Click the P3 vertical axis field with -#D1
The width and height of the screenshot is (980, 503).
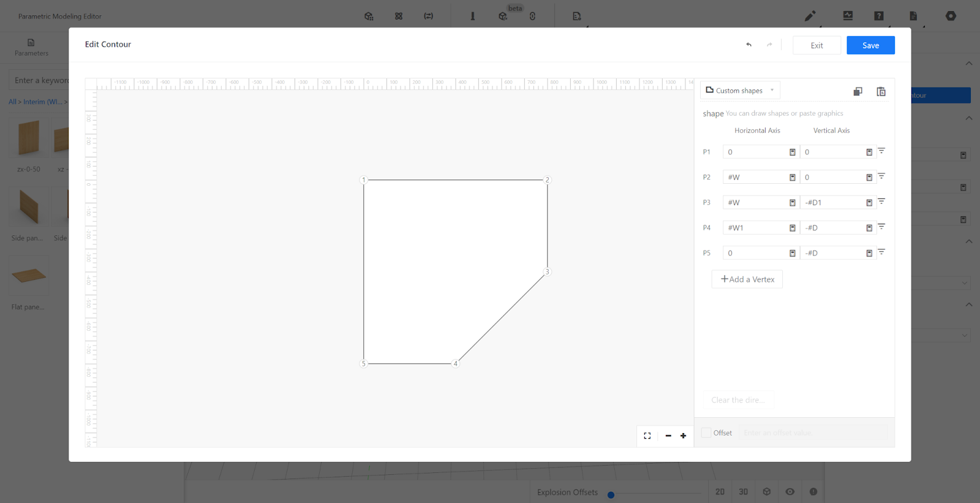(832, 203)
